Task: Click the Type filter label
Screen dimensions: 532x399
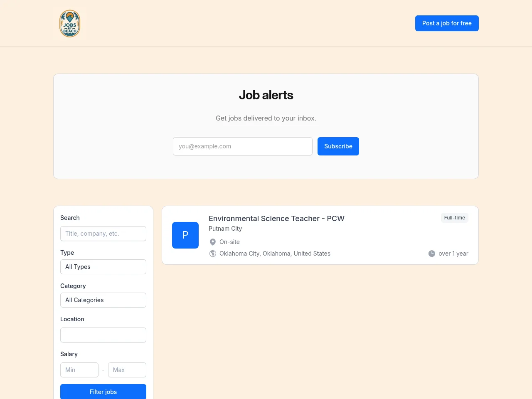Action: pyautogui.click(x=67, y=253)
